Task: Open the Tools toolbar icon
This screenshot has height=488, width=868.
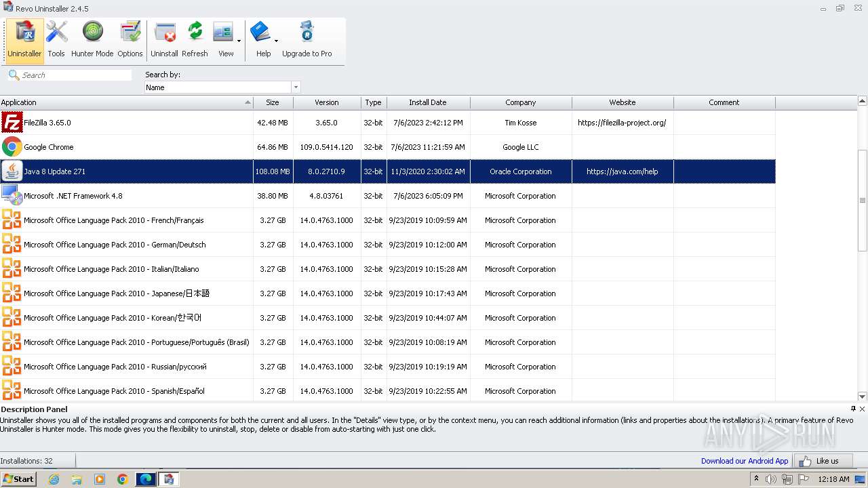Action: pos(56,40)
